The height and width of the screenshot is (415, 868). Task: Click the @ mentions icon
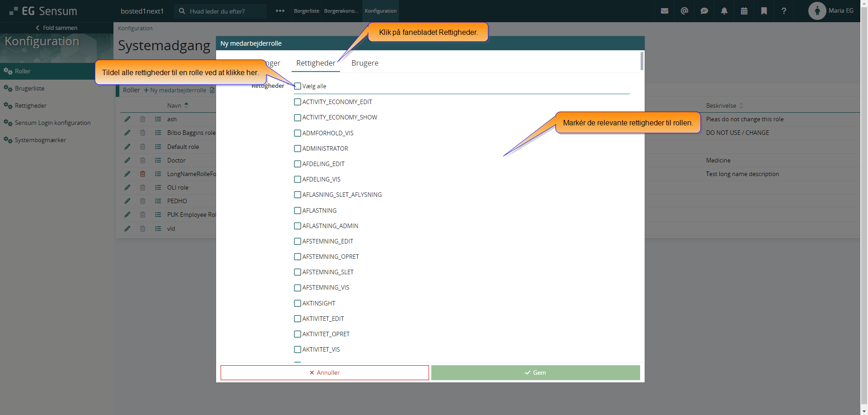point(684,11)
